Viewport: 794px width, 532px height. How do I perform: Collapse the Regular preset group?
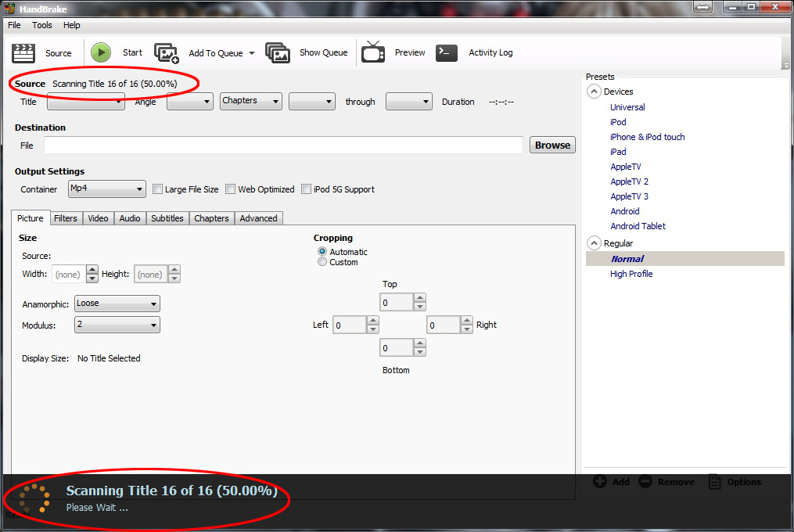[x=594, y=243]
